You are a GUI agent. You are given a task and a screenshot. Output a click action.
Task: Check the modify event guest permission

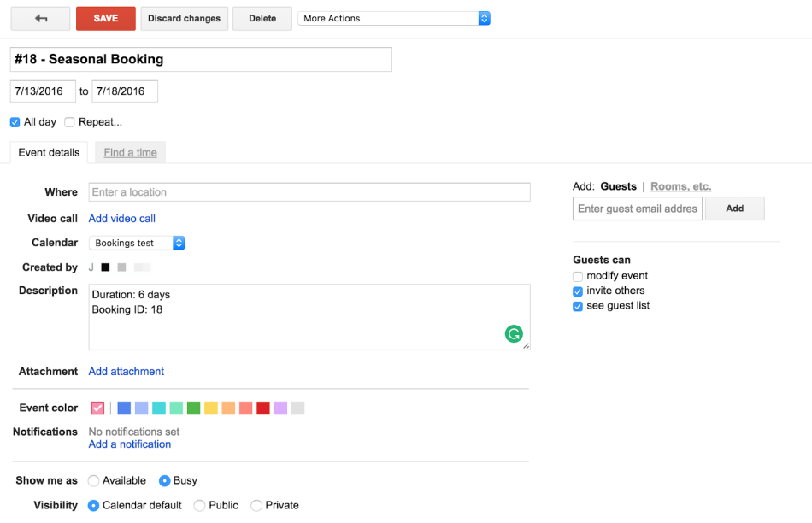pyautogui.click(x=578, y=276)
